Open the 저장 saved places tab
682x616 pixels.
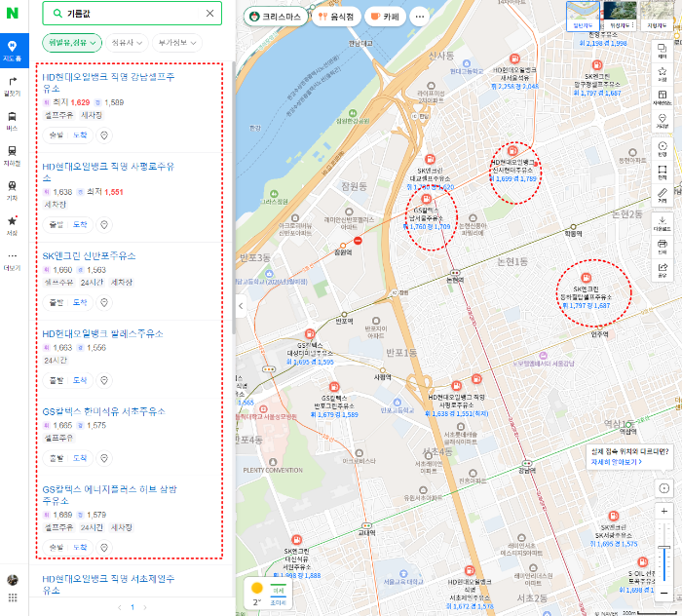tap(12, 225)
